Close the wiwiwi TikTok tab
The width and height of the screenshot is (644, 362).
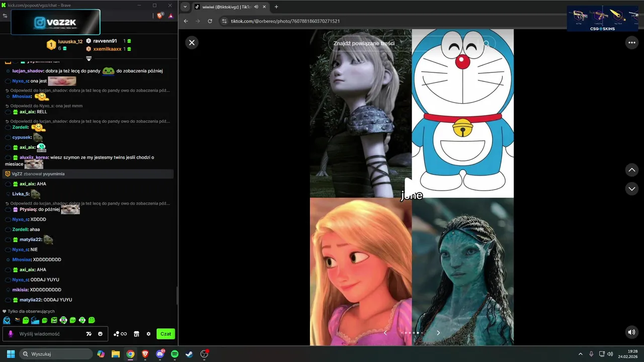pyautogui.click(x=264, y=7)
